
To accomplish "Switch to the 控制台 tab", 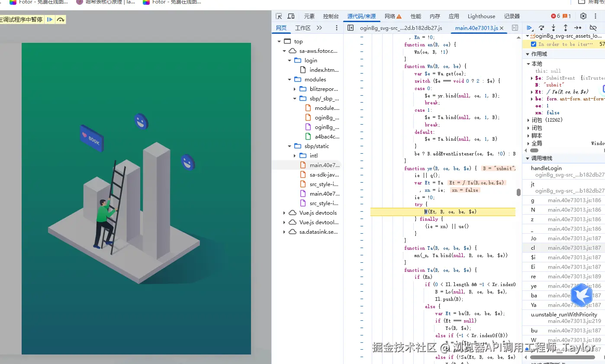I will point(331,16).
